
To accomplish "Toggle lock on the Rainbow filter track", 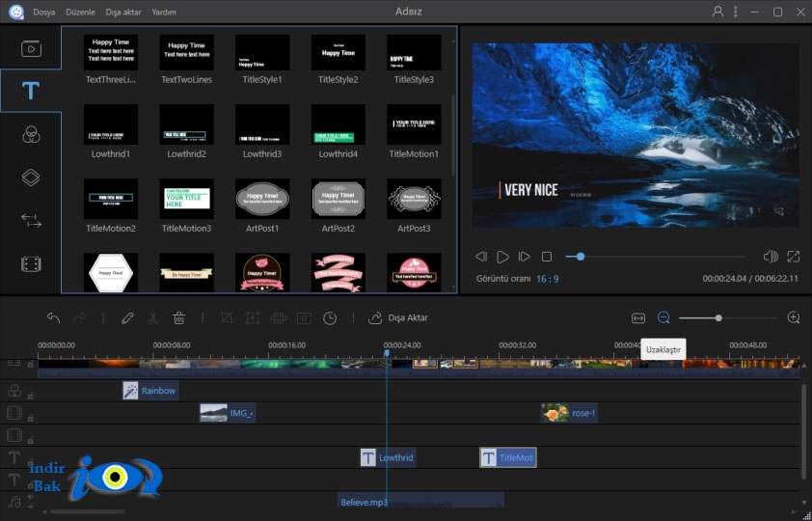I will click(31, 396).
